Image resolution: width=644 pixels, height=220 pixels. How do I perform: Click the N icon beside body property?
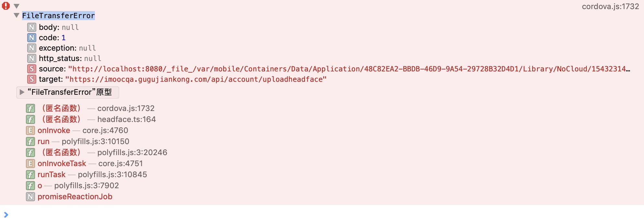(x=31, y=27)
